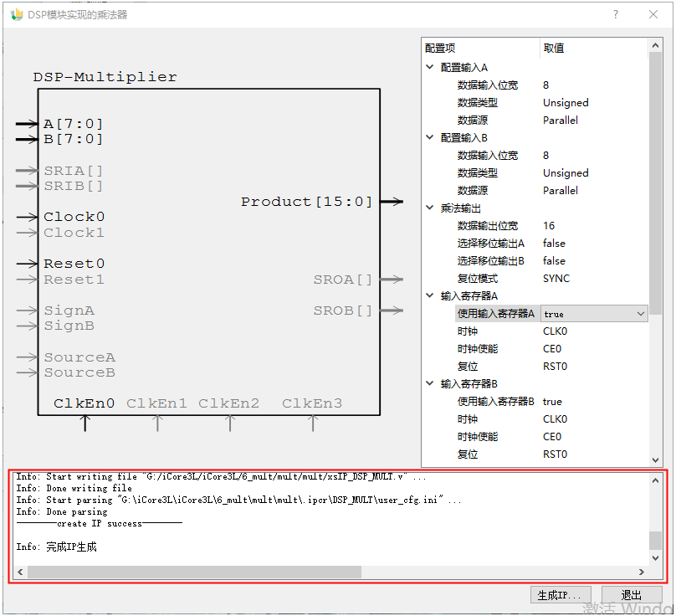This screenshot has height=616, width=676.
Task: Click 选择移位输出B false value
Action: pyautogui.click(x=554, y=261)
